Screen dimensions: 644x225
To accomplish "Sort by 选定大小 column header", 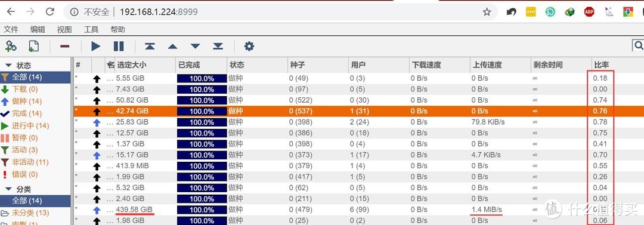I will click(145, 65).
